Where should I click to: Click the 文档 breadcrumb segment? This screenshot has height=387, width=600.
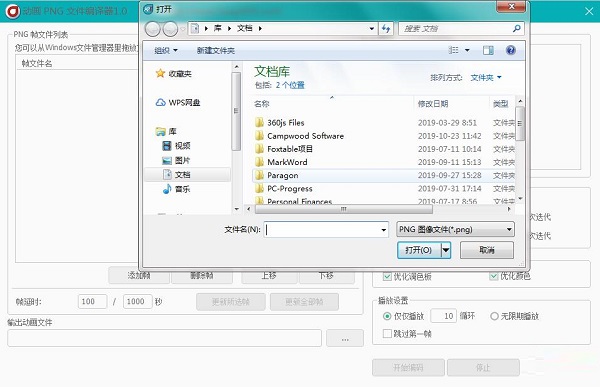(245, 28)
